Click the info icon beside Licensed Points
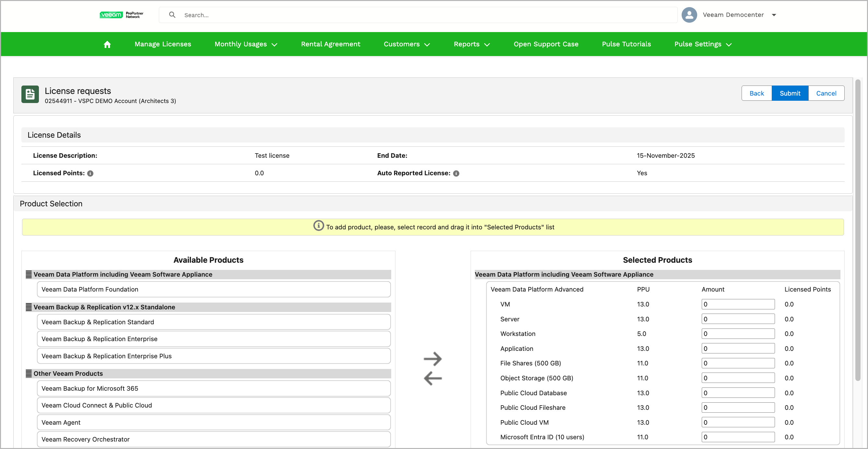 (x=90, y=173)
